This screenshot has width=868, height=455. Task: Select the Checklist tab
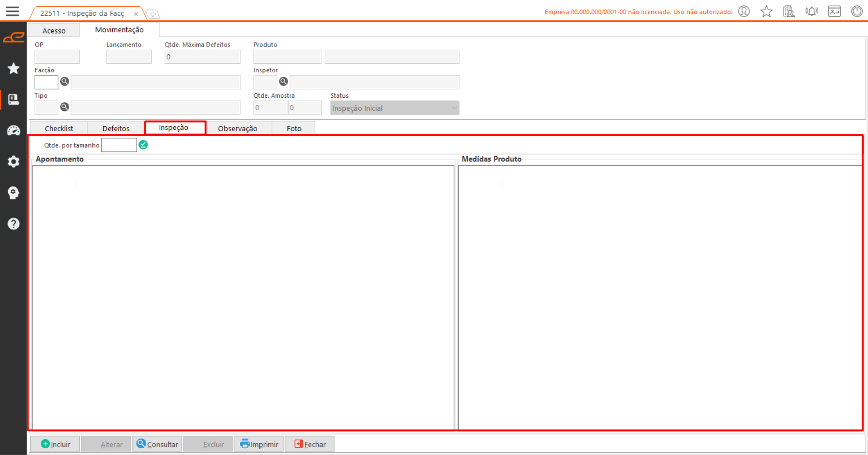pos(59,128)
